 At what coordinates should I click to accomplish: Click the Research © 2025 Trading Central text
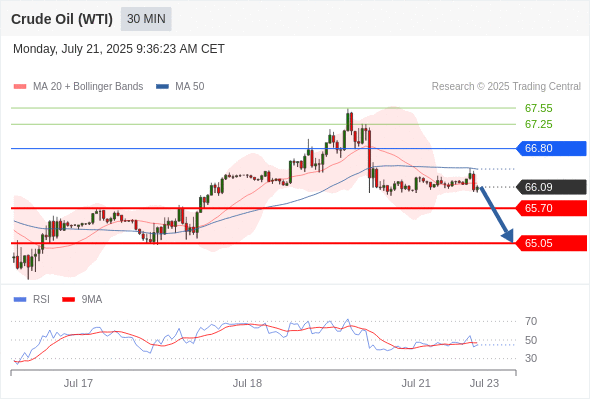pos(506,87)
